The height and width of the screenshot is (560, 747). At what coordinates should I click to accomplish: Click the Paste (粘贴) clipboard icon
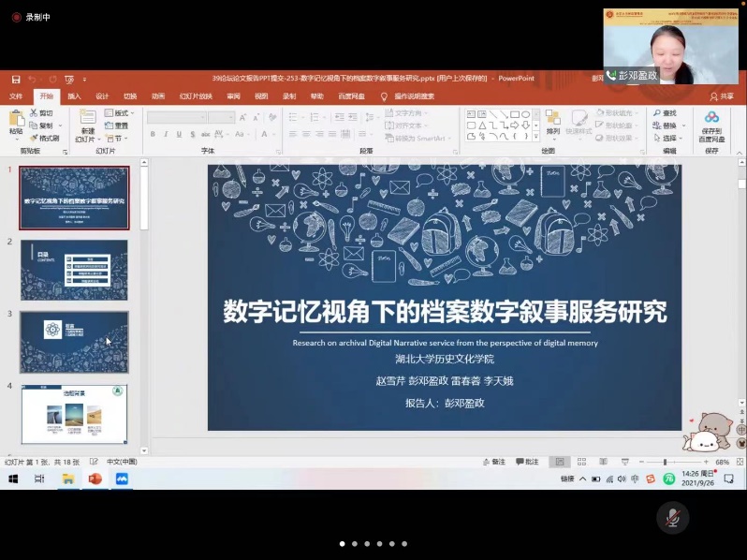[x=16, y=121]
